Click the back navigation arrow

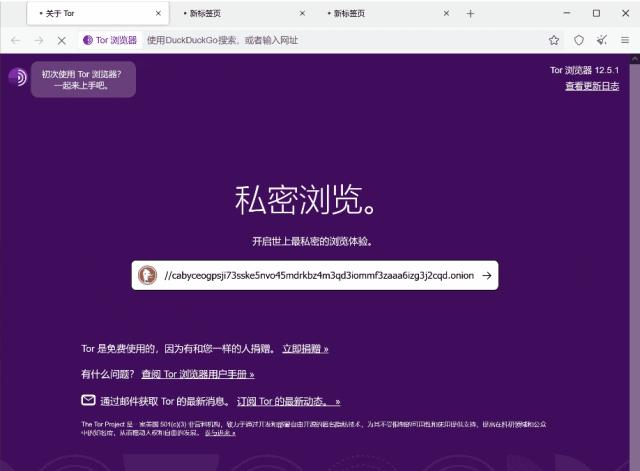point(16,40)
